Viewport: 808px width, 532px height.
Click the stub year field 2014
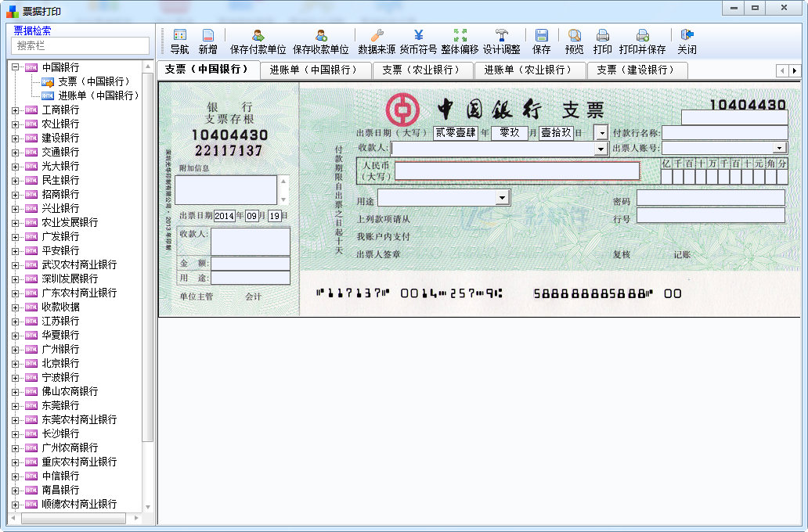[x=224, y=216]
